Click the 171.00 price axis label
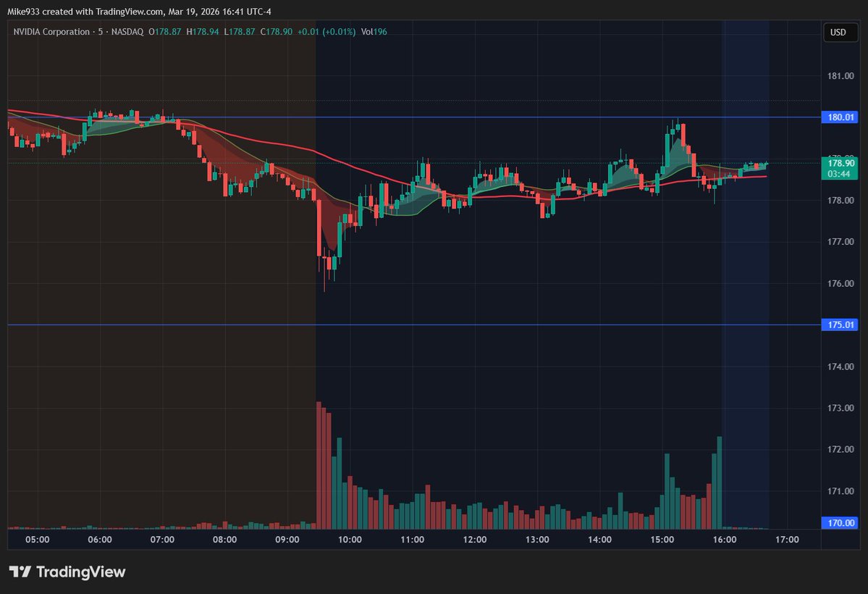 [x=840, y=491]
